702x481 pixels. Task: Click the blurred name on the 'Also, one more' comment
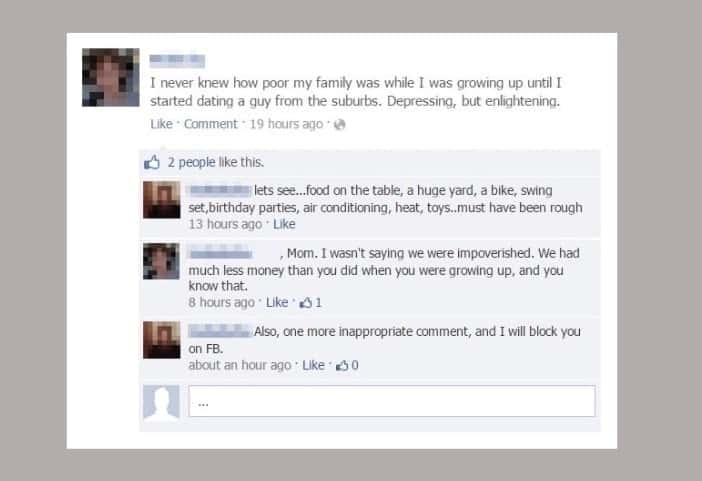tap(219, 331)
